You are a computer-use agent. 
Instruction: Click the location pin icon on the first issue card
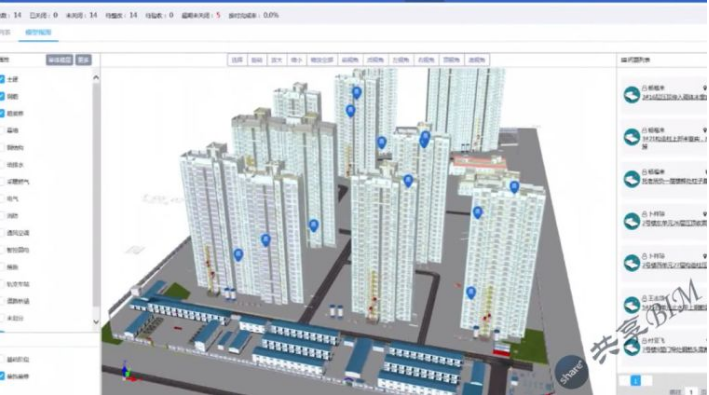704,88
